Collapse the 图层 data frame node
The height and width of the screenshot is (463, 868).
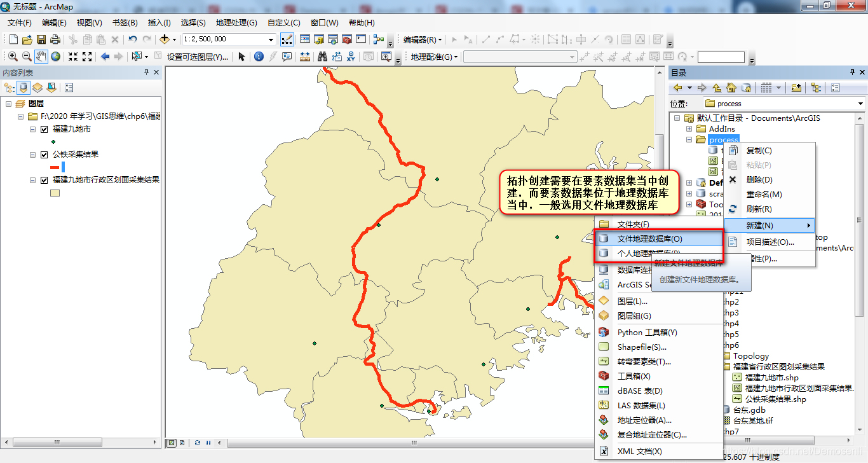[x=9, y=104]
